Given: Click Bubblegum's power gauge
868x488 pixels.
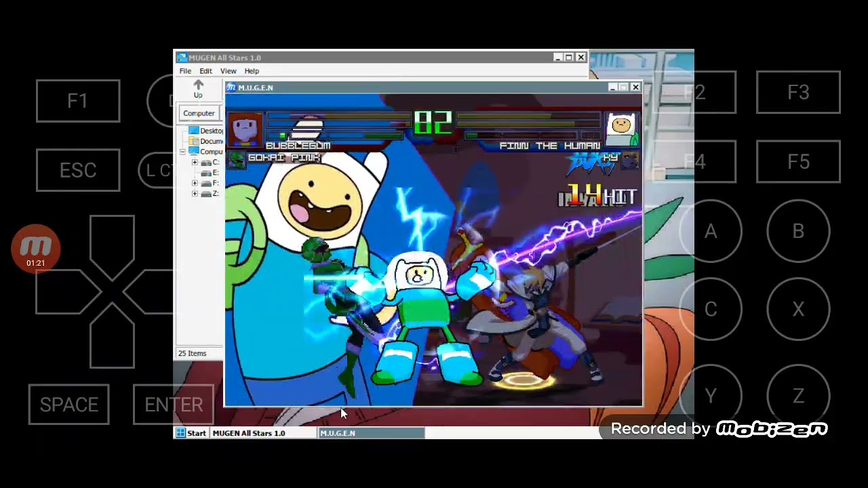Looking at the screenshot, I should pyautogui.click(x=336, y=136).
